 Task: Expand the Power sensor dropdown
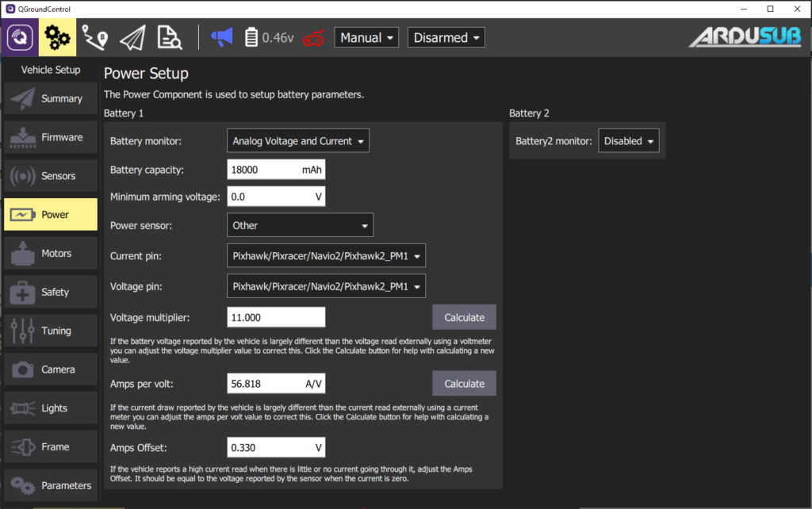(300, 224)
